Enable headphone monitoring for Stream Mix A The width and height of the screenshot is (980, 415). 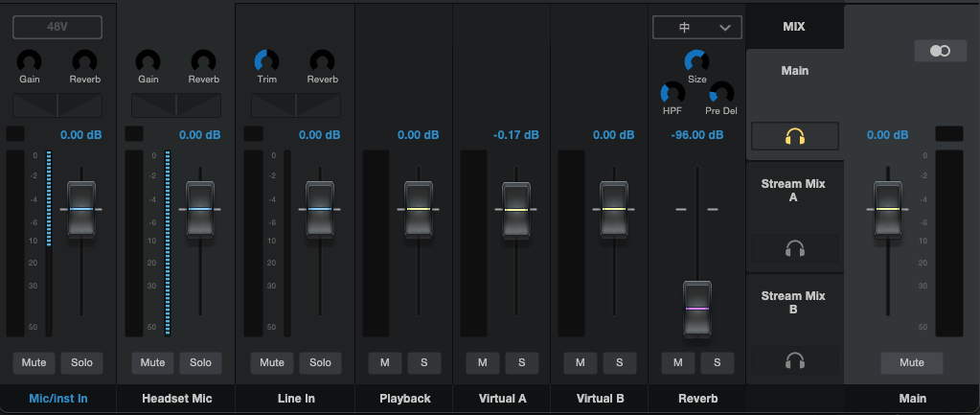(x=795, y=249)
